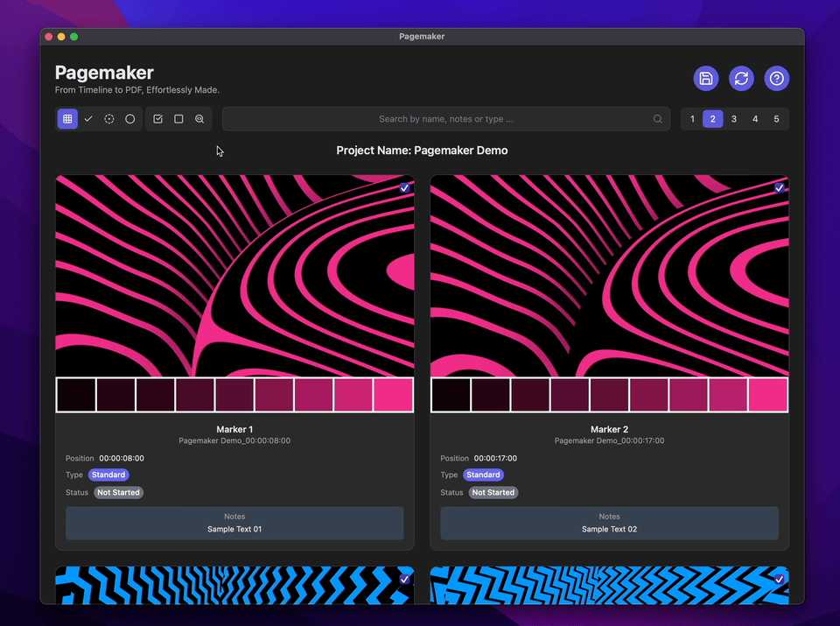Click Project Name: Pagemaker Demo heading
The width and height of the screenshot is (840, 626).
pos(422,151)
